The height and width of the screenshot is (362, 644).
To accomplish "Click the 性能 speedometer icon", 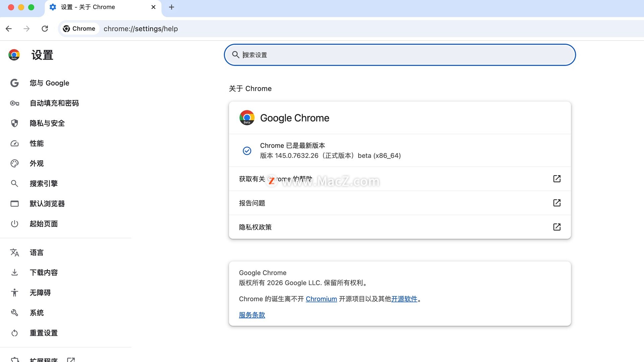I will pyautogui.click(x=14, y=143).
